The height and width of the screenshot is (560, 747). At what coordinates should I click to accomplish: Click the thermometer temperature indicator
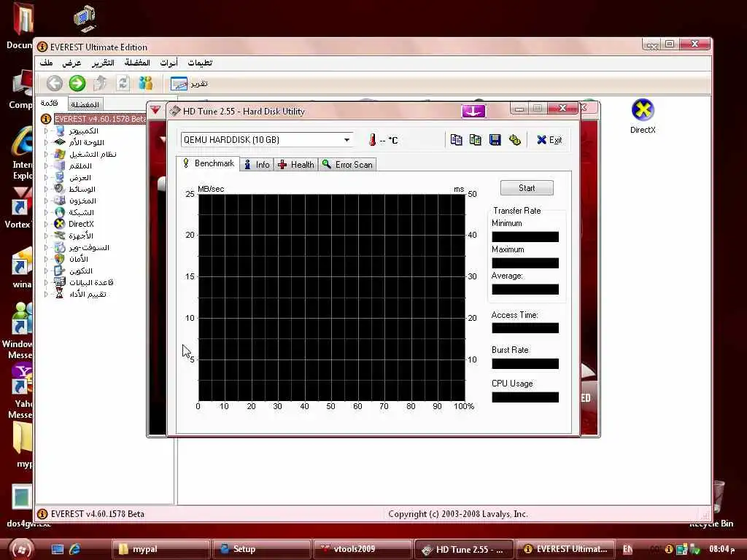(x=373, y=139)
